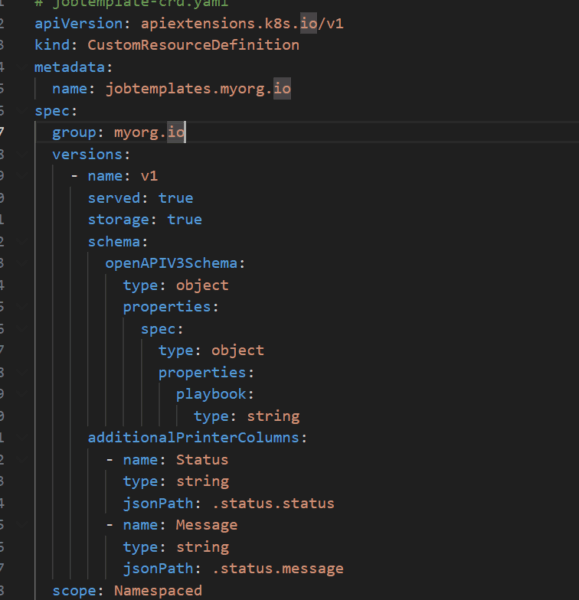The height and width of the screenshot is (600, 579).
Task: Click the Status name value
Action: coord(202,460)
